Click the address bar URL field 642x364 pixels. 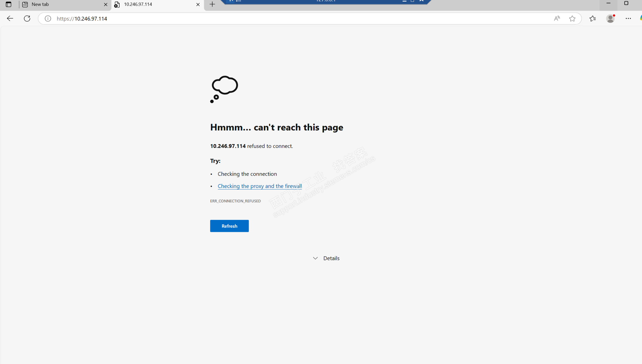tap(269, 19)
